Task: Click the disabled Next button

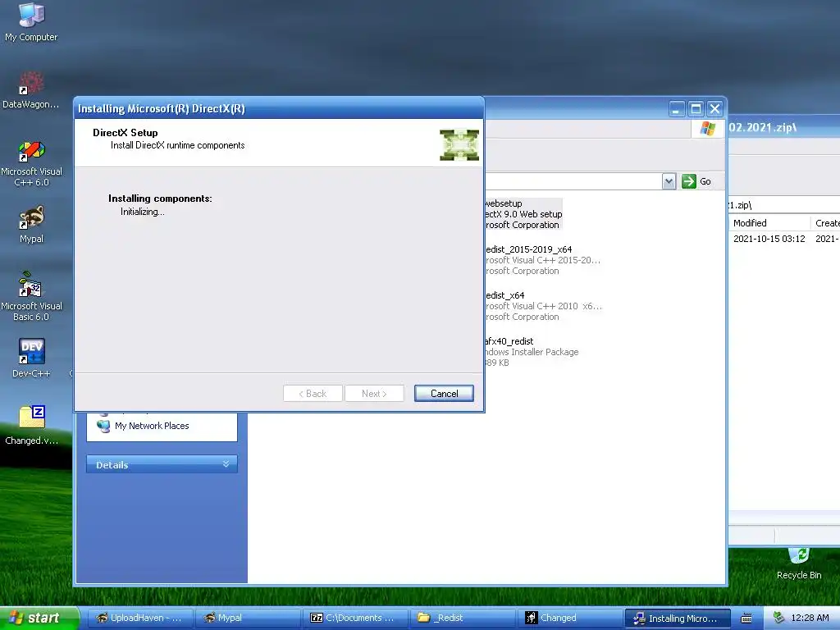Action: coord(374,393)
